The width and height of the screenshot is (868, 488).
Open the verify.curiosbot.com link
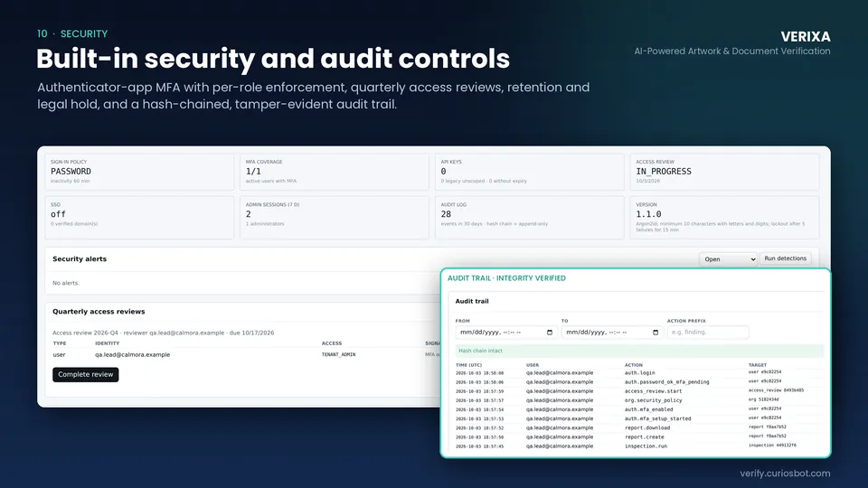point(785,473)
